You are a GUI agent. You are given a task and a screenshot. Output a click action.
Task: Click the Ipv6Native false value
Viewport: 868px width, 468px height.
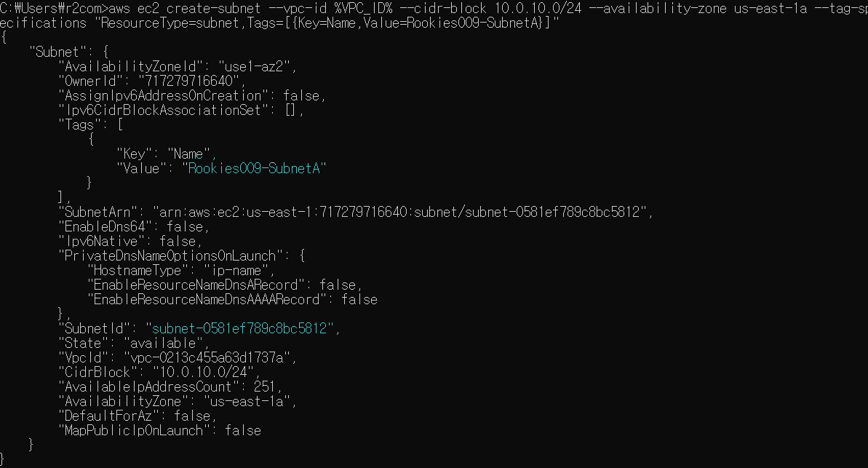tap(177, 241)
